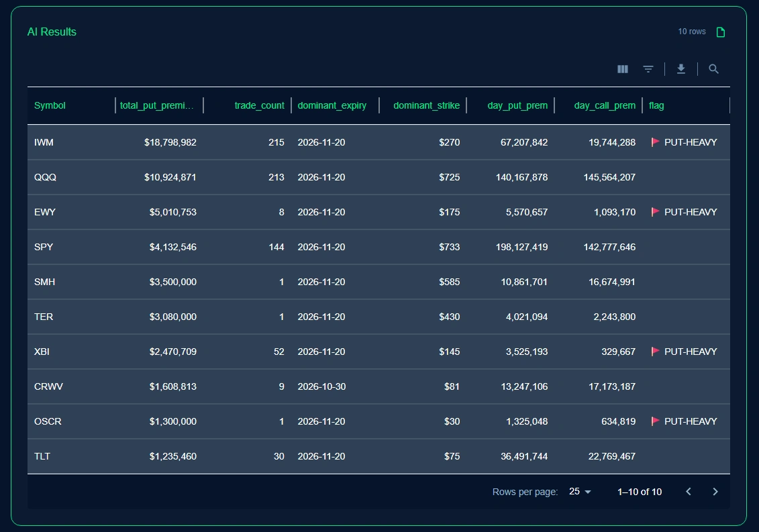Click PUT-HEAVY label in the IWM row
759x532 pixels.
coord(691,142)
